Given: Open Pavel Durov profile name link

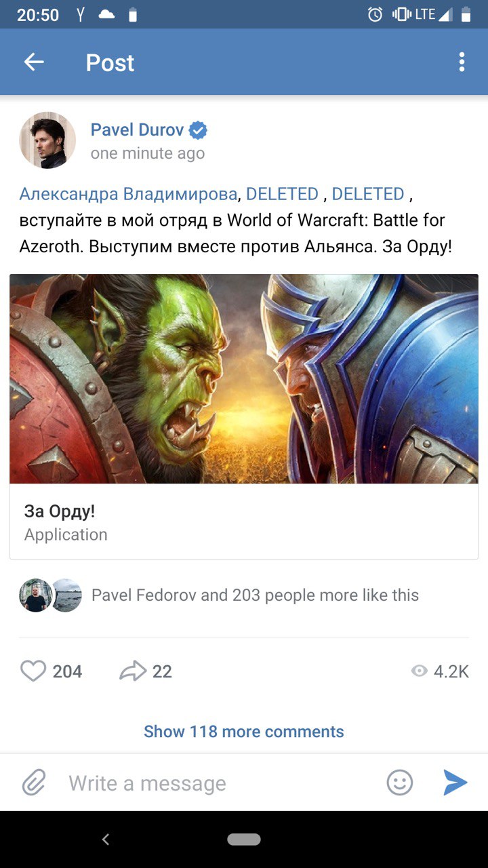Looking at the screenshot, I should pos(138,130).
